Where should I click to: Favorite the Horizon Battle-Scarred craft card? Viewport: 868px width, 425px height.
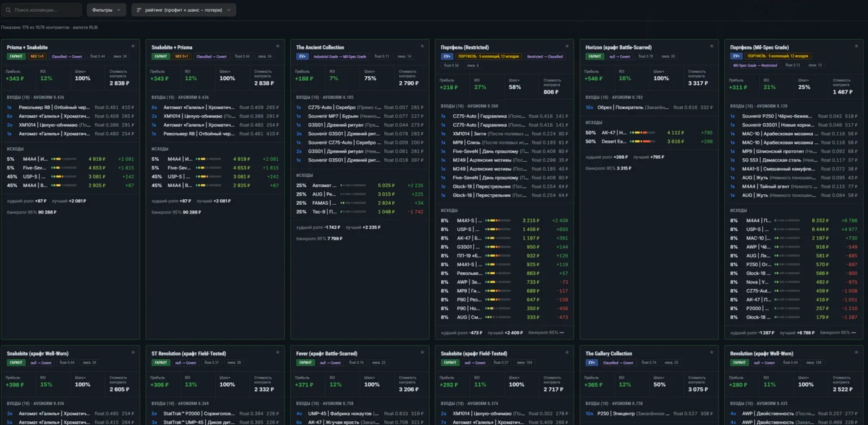[711, 46]
